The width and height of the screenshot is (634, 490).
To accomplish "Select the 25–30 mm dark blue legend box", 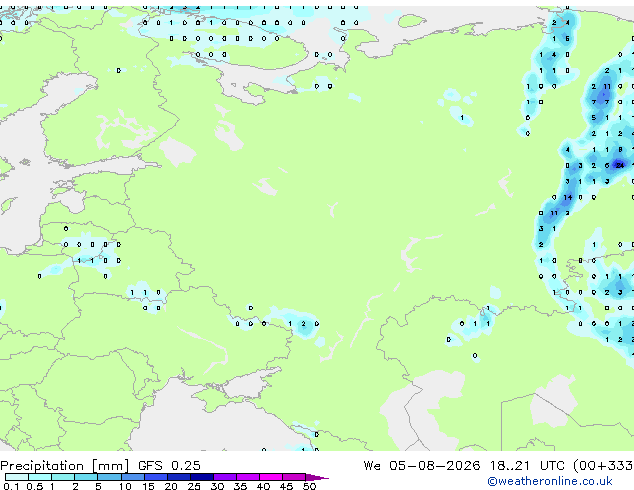I will (x=202, y=477).
